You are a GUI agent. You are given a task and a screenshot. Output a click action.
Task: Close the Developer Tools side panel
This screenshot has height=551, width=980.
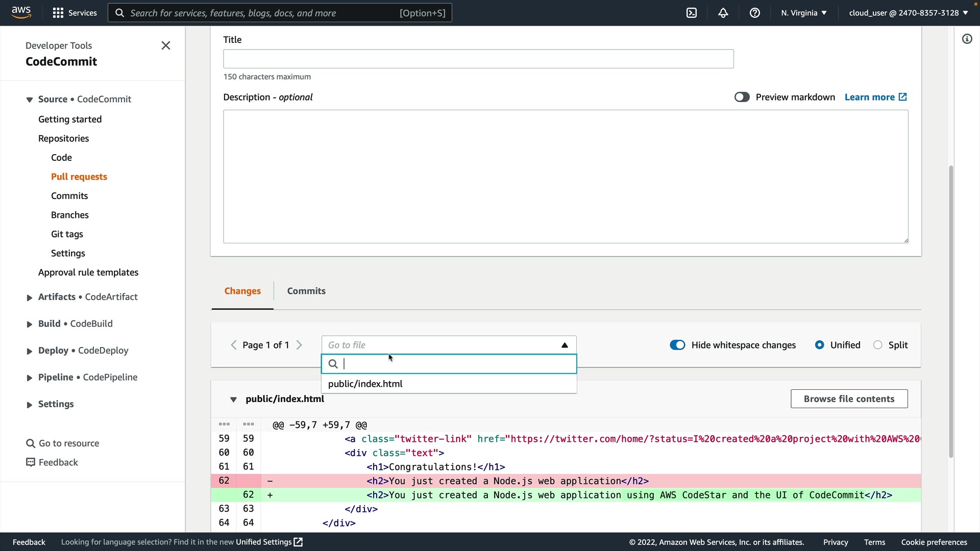pos(166,45)
